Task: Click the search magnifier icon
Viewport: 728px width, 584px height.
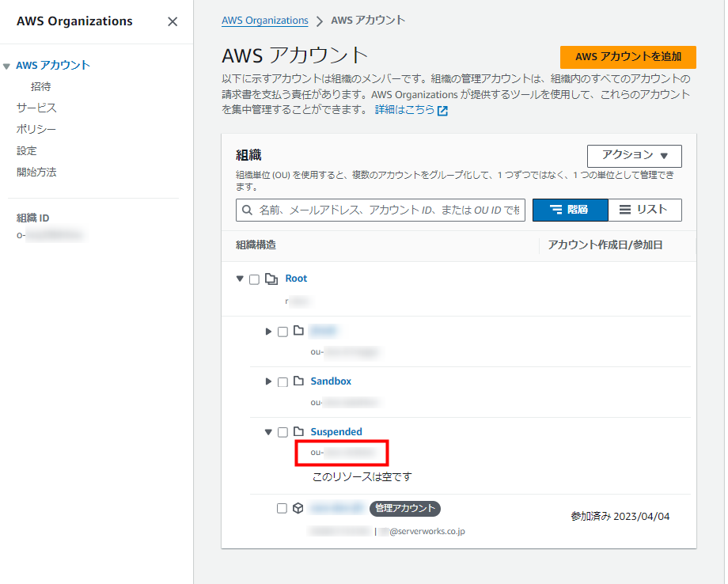Action: [x=248, y=210]
